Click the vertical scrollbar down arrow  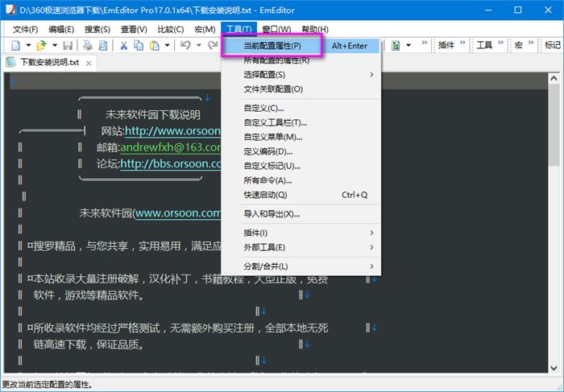tap(554, 368)
